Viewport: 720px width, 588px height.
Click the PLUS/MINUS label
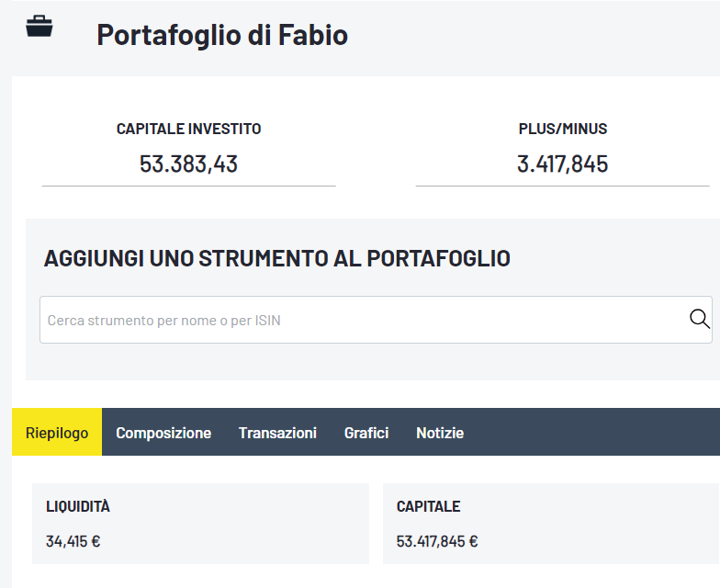pyautogui.click(x=562, y=129)
